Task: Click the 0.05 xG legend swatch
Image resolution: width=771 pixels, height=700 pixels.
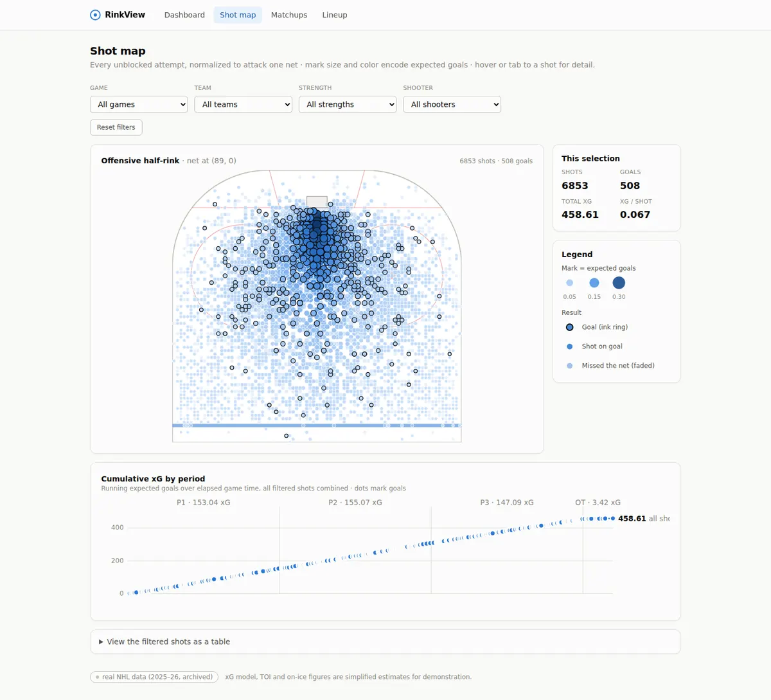Action: (569, 283)
